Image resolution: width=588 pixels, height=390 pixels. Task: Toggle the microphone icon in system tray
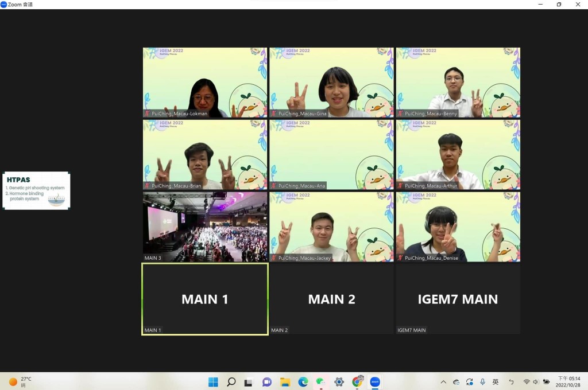click(482, 382)
